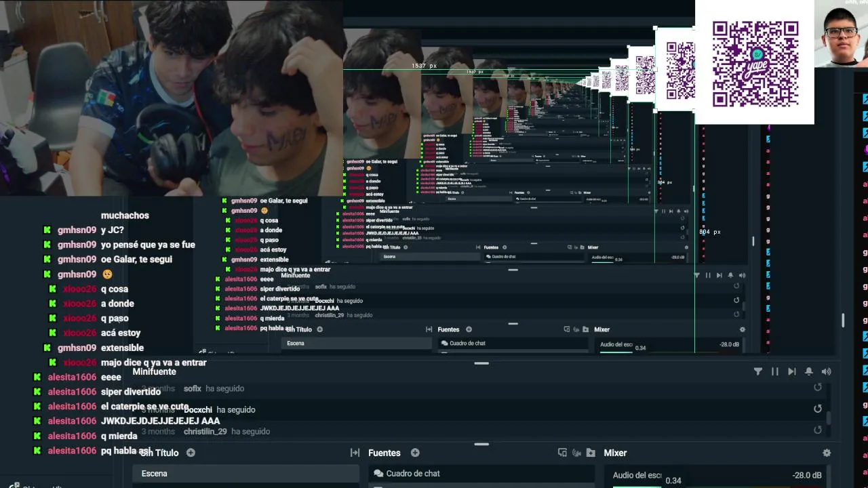The height and width of the screenshot is (488, 868).
Task: Open the events filter in the first nested mirror
Action: tap(697, 275)
